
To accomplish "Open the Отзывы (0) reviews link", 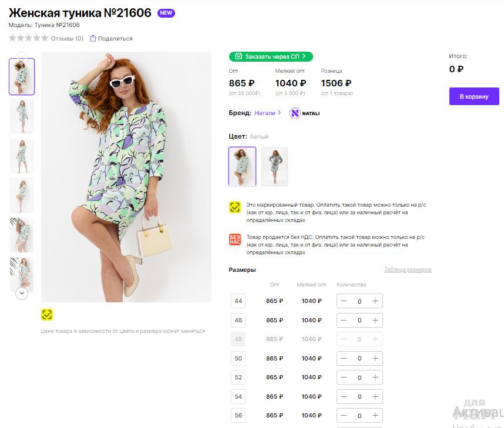I will tap(67, 39).
